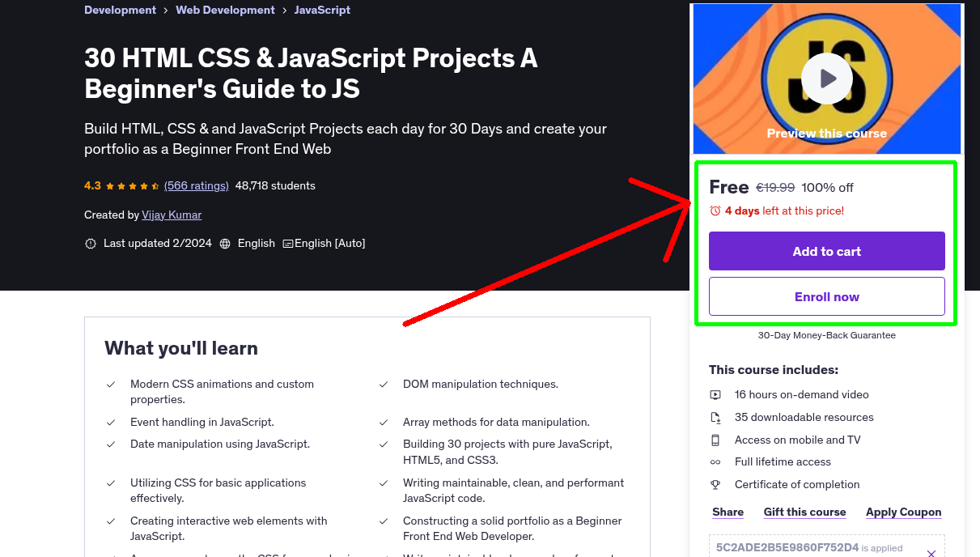Click the crossed-out €19.99 original price
The height and width of the screenshot is (557, 980).
[x=775, y=188]
